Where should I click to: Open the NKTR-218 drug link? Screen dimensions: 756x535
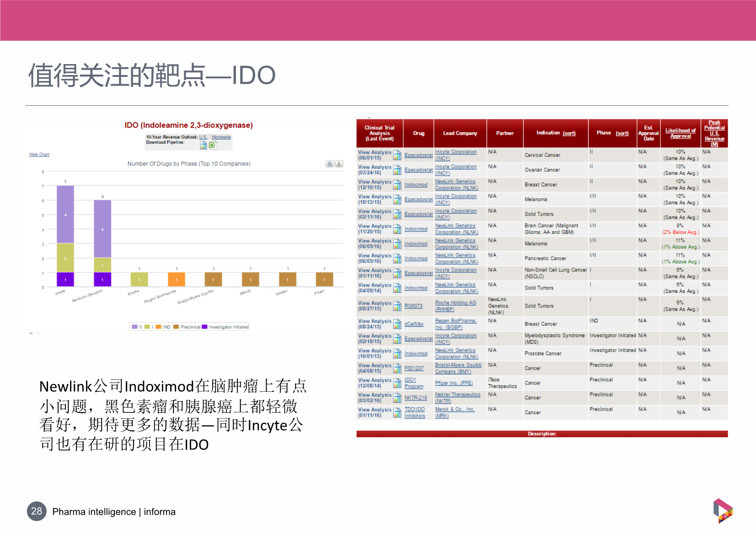(416, 398)
